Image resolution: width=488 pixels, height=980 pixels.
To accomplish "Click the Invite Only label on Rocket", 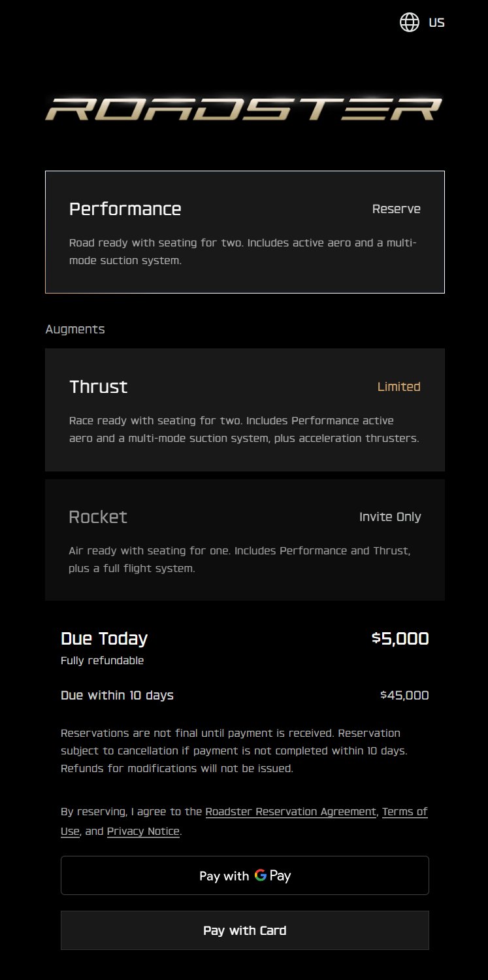I will click(x=390, y=517).
